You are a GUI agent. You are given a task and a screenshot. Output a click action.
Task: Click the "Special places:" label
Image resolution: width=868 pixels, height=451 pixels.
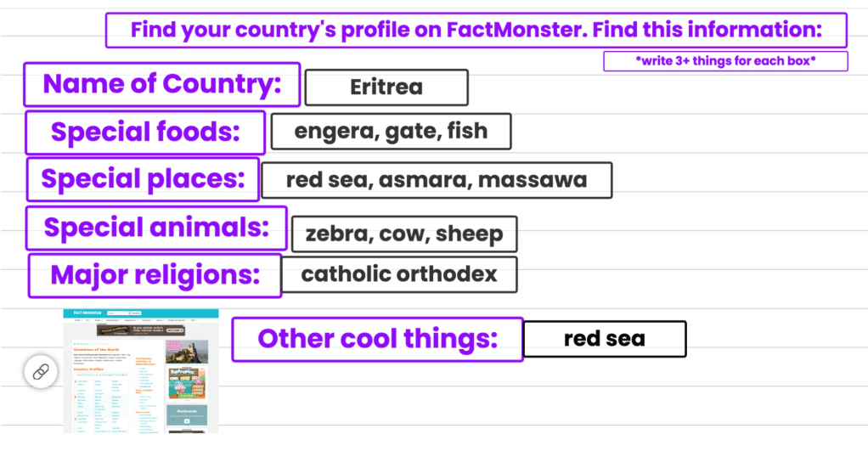143,179
